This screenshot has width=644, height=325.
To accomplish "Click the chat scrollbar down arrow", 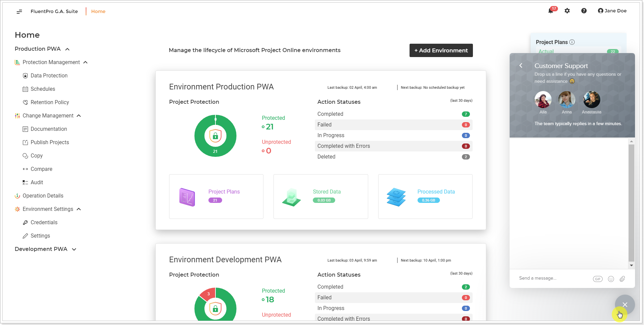I will coord(631,266).
